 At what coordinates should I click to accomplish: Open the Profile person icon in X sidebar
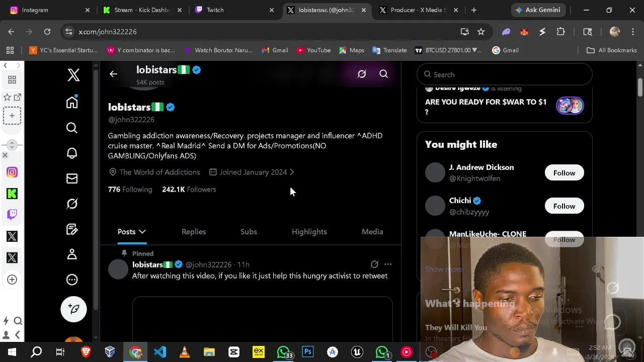[72, 254]
